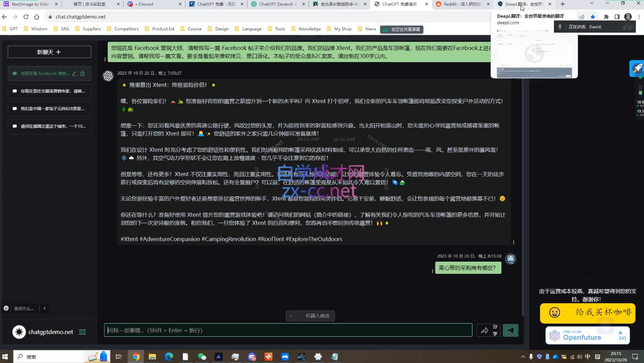The image size is (644, 363).
Task: Open the 我们是中国一家电子元件B2B conversation
Action: click(49, 109)
